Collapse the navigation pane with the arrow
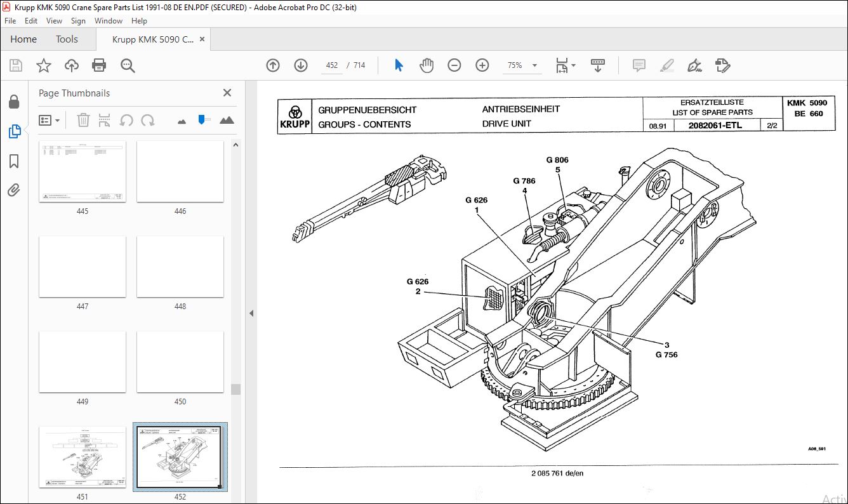The image size is (848, 504). (x=251, y=313)
